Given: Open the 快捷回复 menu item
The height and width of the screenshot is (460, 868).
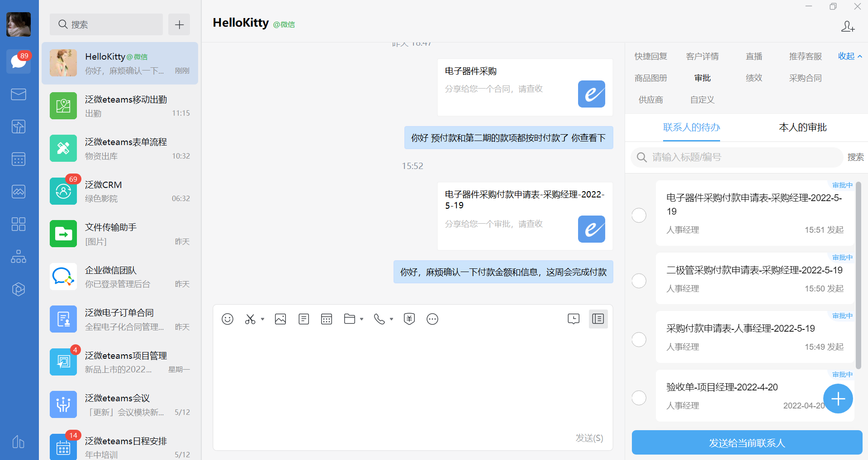Looking at the screenshot, I should coord(651,56).
